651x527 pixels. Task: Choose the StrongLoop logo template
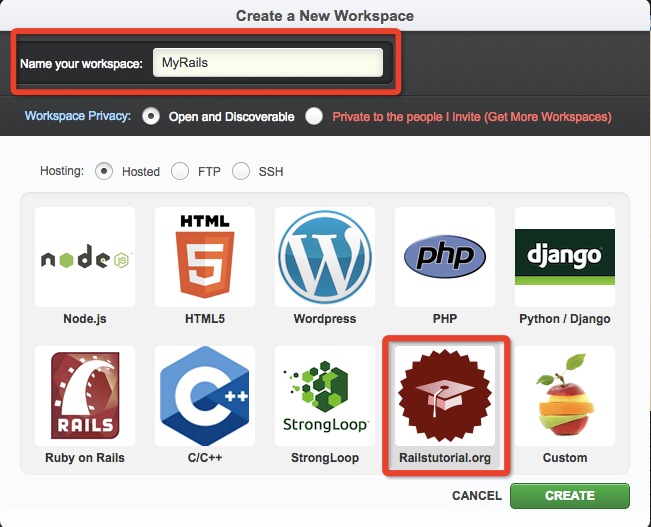point(325,396)
